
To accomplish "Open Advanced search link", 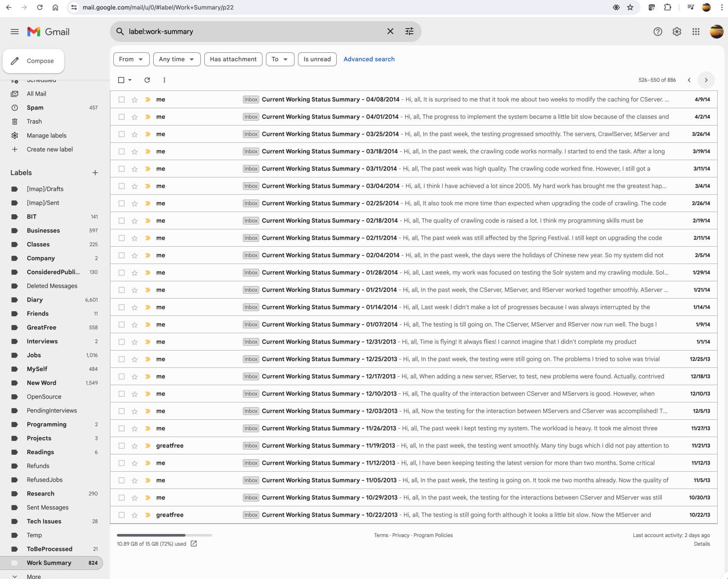I will click(369, 59).
